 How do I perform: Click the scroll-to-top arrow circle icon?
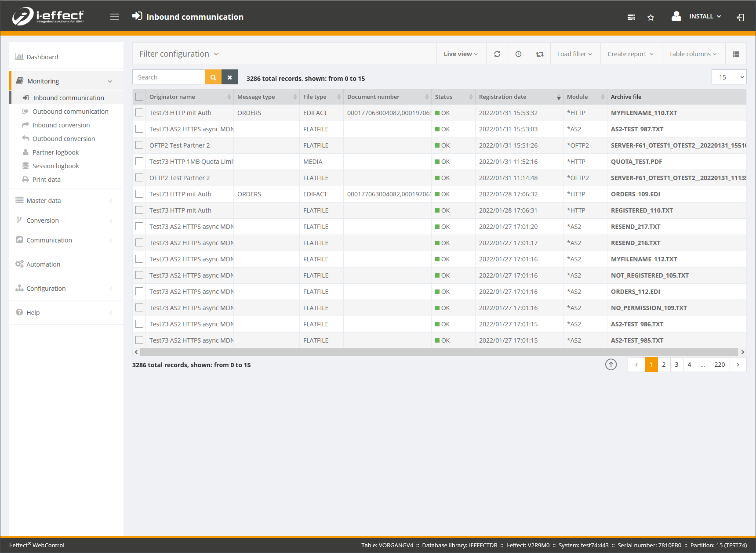click(x=611, y=365)
